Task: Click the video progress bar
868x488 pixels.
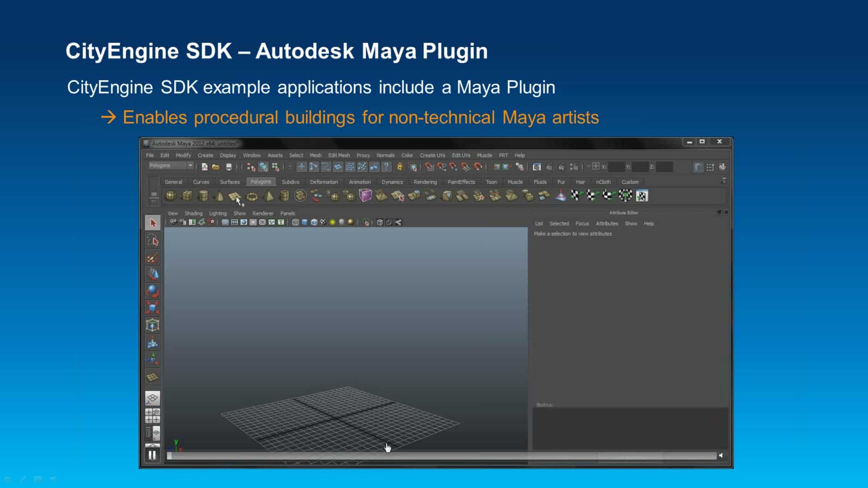Action: click(443, 456)
